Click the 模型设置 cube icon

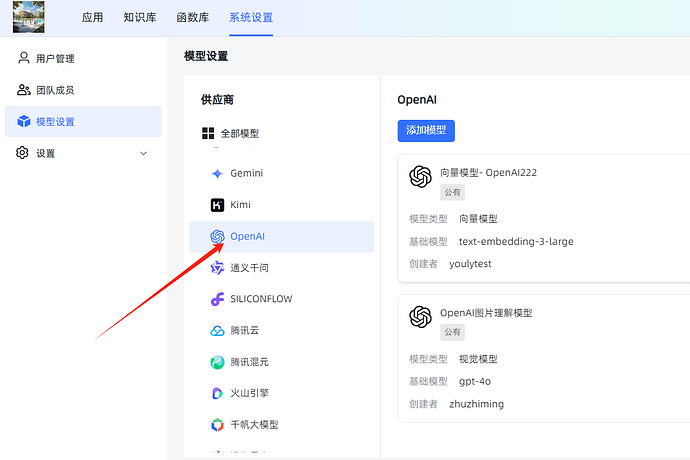(23, 121)
